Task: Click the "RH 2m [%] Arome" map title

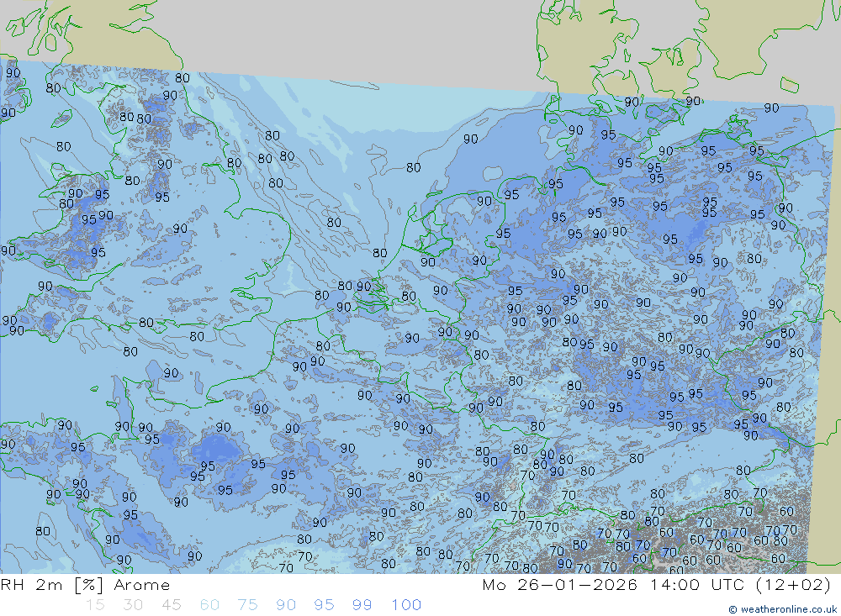Action: click(x=85, y=585)
